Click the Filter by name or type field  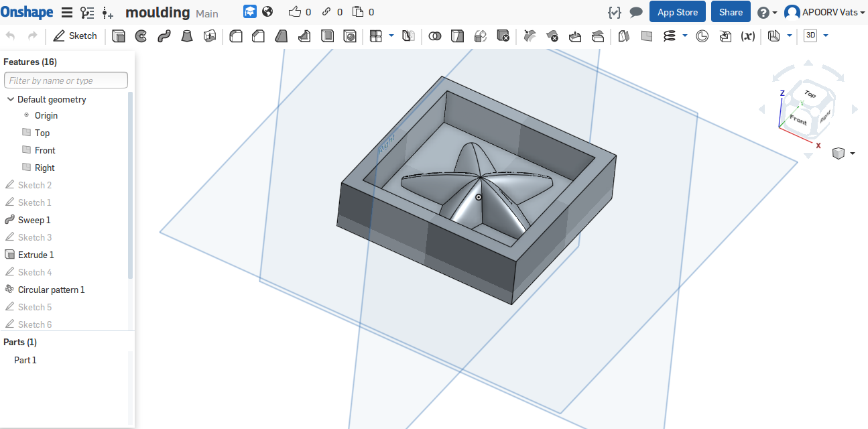coord(66,80)
